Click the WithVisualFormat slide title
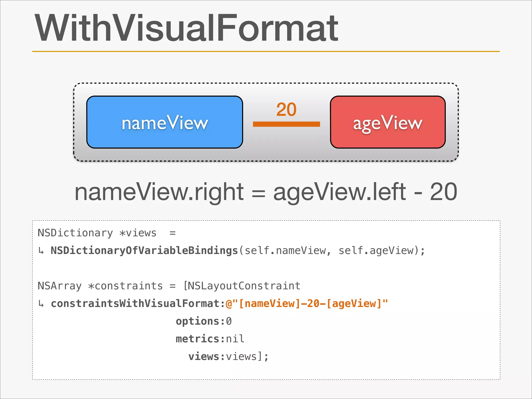The height and width of the screenshot is (399, 532). (187, 28)
